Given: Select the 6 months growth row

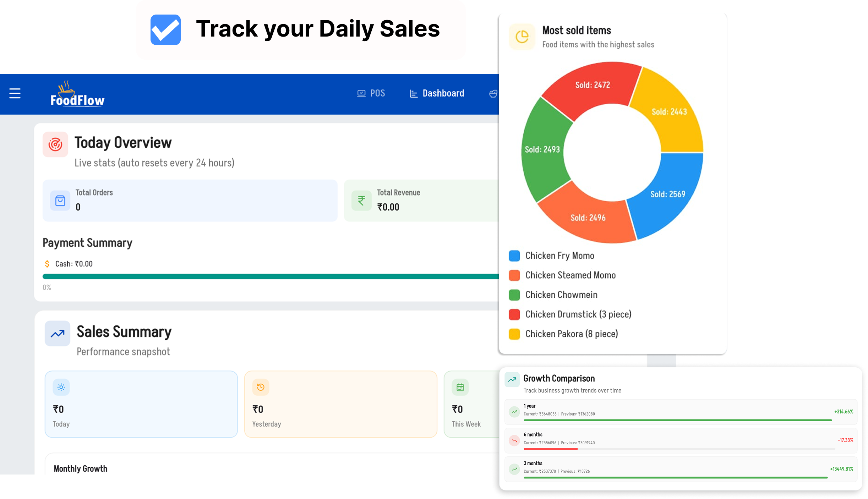Looking at the screenshot, I should pyautogui.click(x=681, y=440).
